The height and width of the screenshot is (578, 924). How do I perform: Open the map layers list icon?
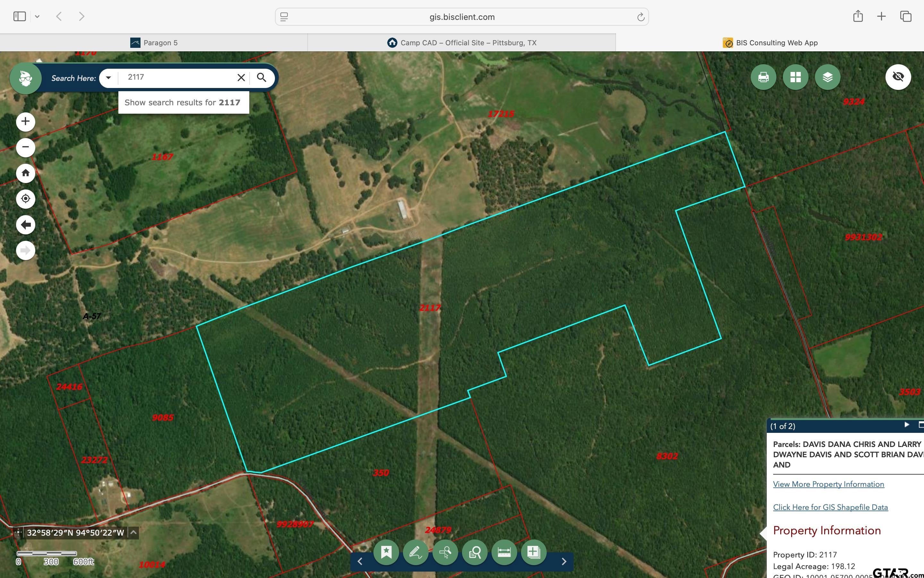point(827,77)
